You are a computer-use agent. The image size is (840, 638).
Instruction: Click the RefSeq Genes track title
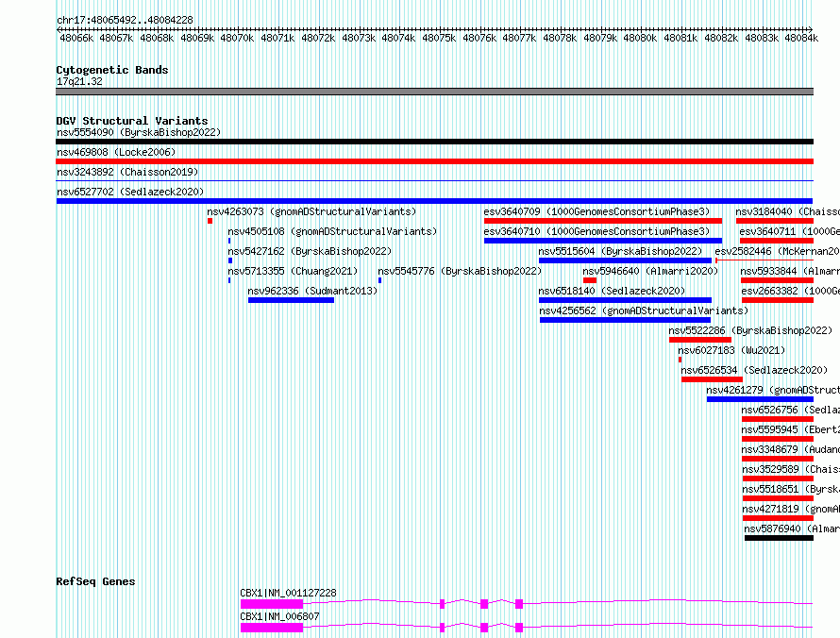96,581
